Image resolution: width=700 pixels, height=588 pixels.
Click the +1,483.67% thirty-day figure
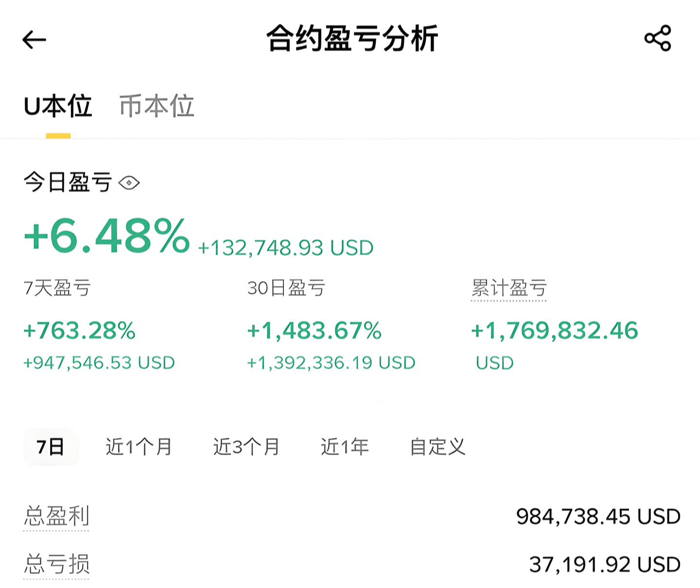tap(314, 331)
